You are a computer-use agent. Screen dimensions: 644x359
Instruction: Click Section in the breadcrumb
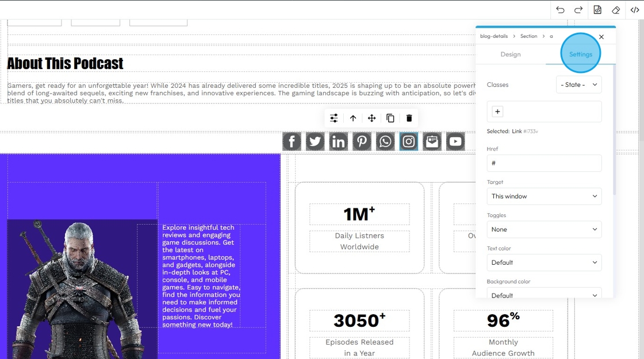528,36
